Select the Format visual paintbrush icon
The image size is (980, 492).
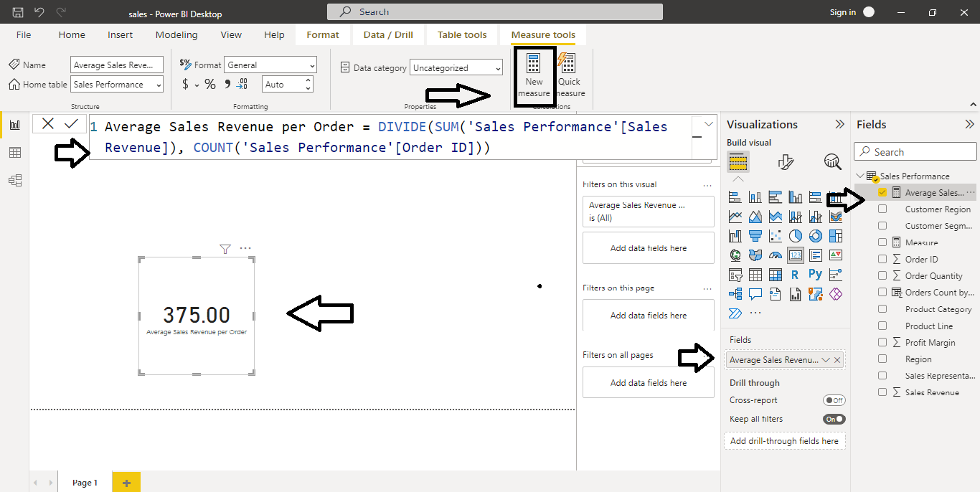pos(786,161)
